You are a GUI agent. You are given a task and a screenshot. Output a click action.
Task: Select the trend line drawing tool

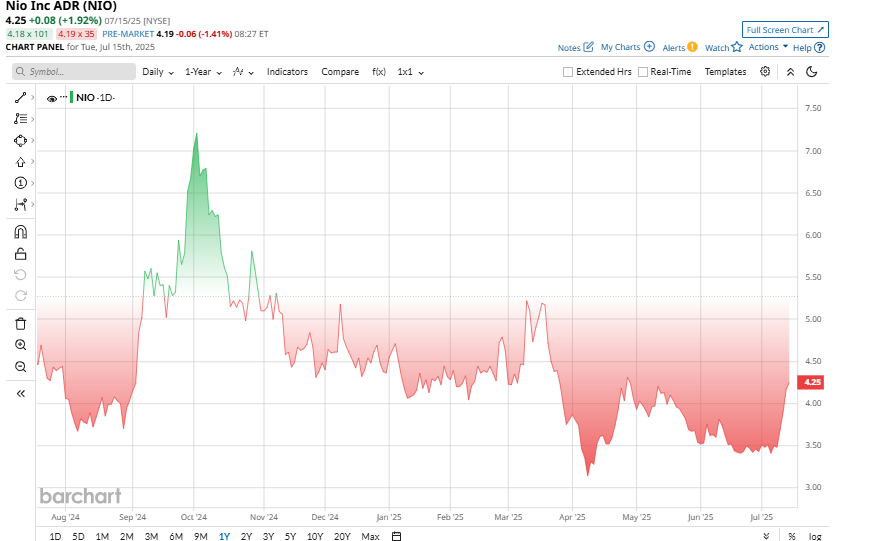tap(20, 98)
